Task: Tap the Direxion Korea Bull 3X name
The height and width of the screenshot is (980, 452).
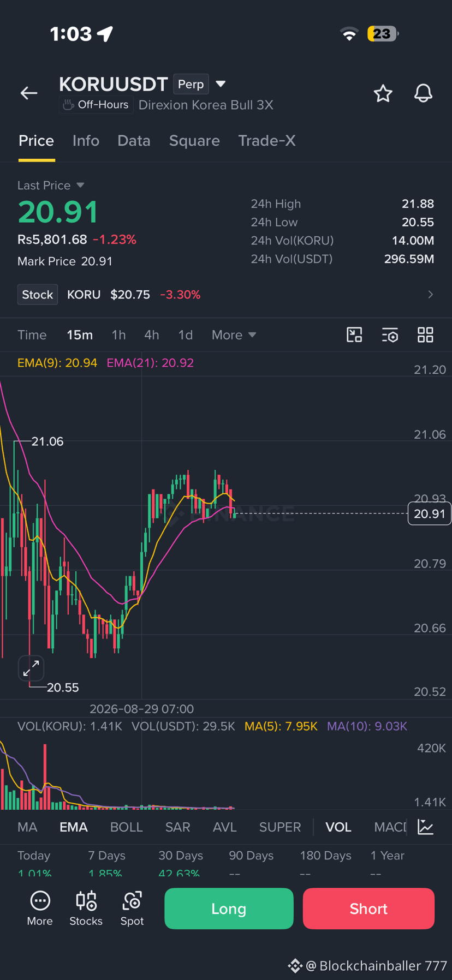Action: pyautogui.click(x=206, y=105)
